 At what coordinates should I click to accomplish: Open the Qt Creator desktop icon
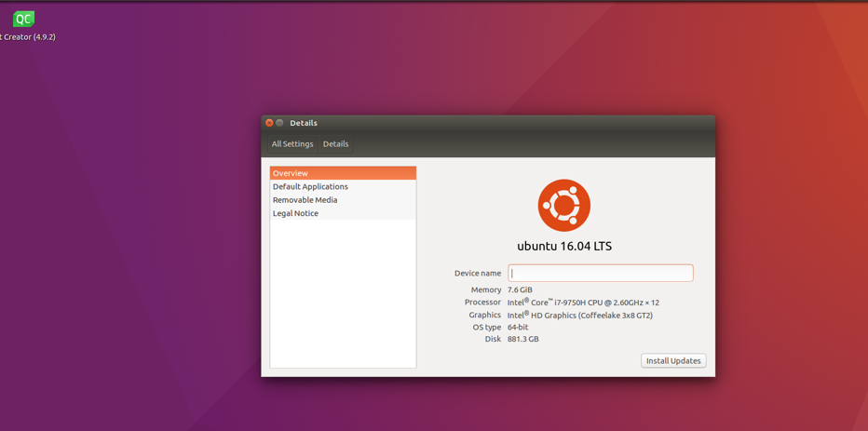click(23, 19)
